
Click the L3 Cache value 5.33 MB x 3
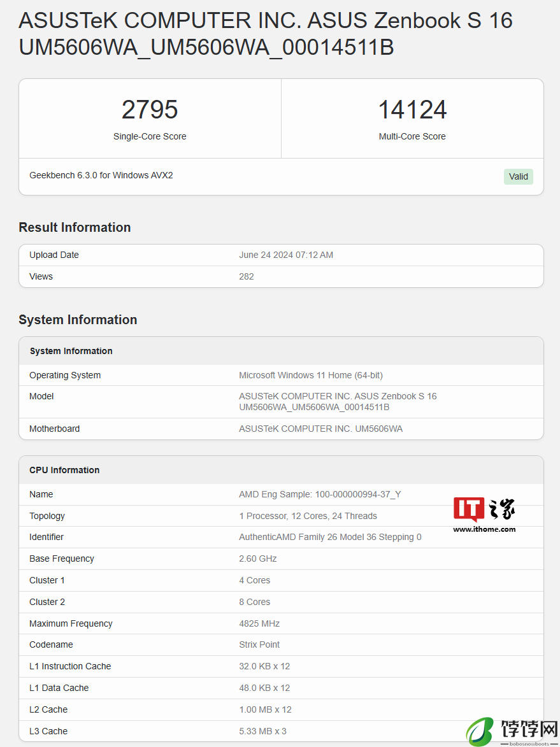point(262,731)
